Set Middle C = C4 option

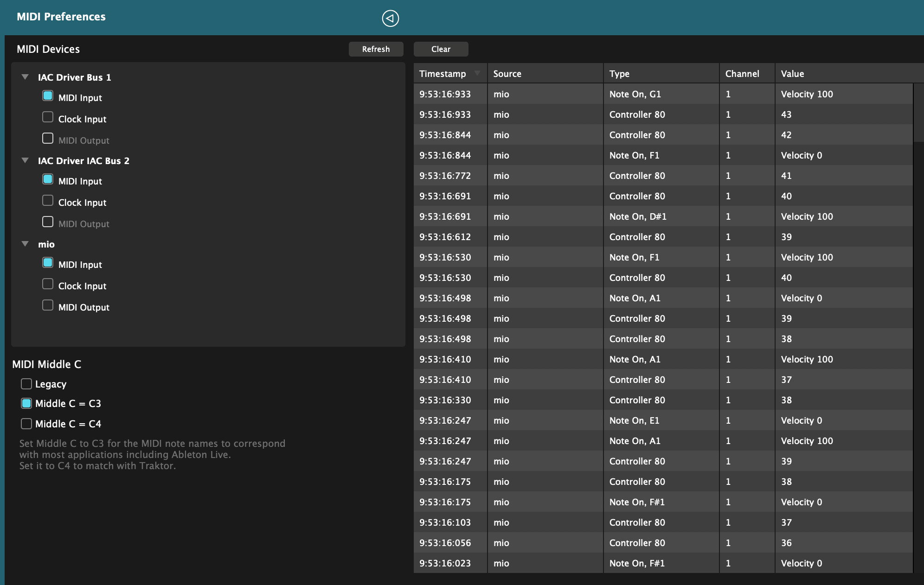point(26,424)
